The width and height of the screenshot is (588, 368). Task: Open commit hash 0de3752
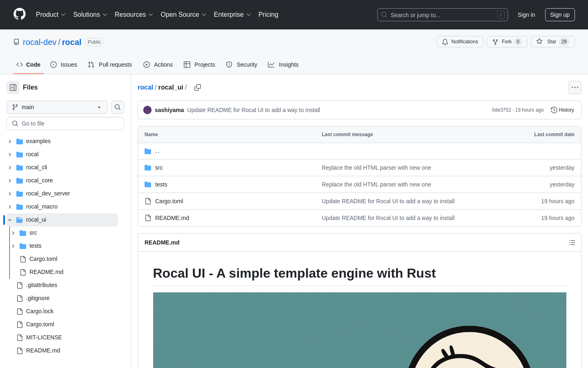tap(501, 110)
